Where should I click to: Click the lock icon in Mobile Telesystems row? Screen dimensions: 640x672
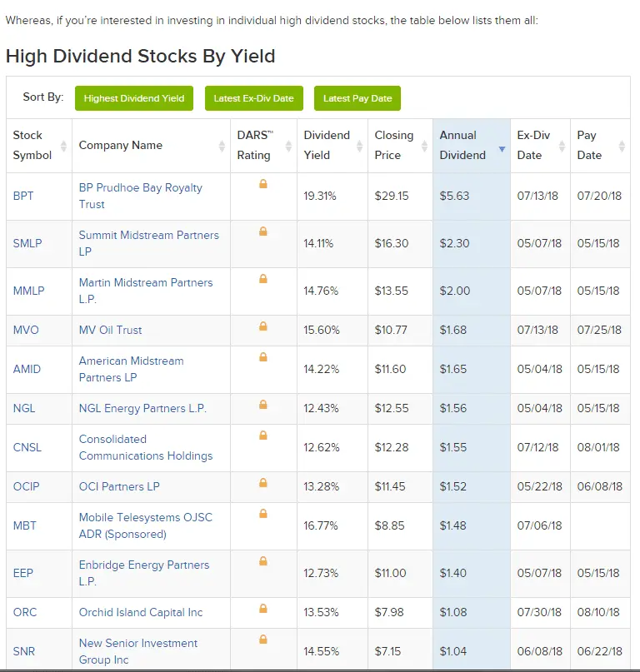(x=263, y=514)
